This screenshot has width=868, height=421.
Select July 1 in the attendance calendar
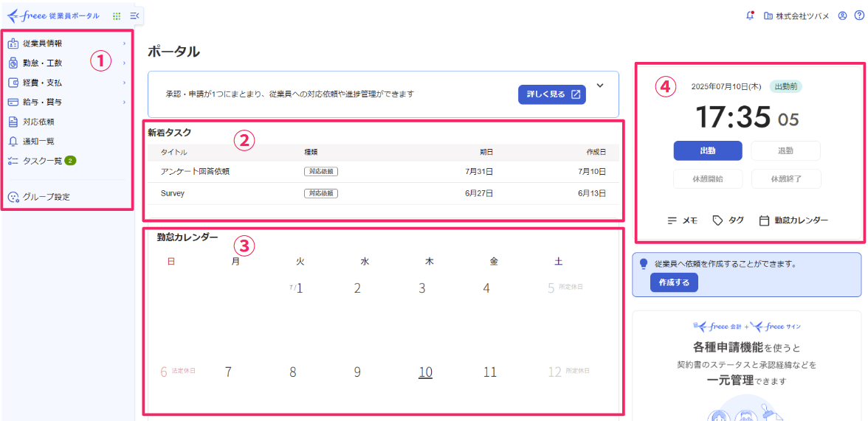pyautogui.click(x=296, y=288)
